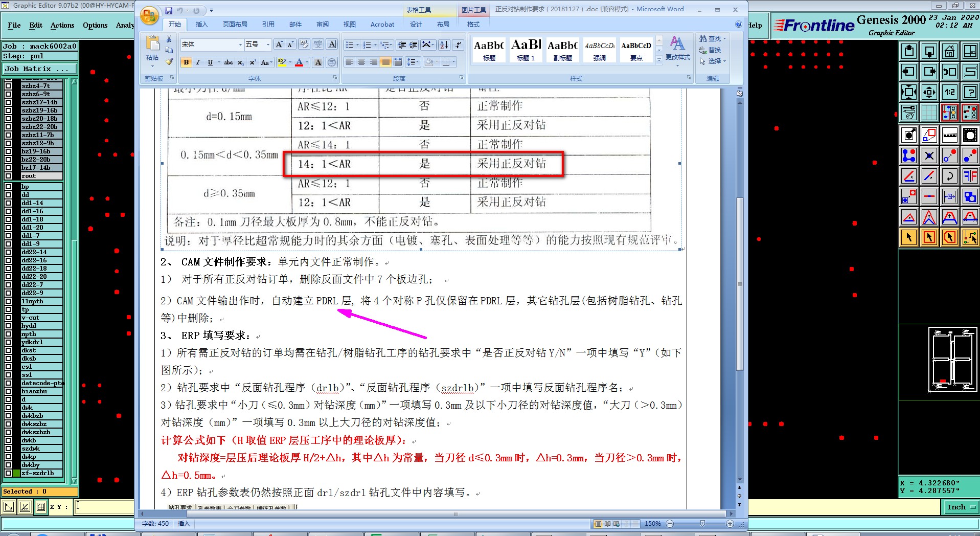Click the 替换 replace button
980x536 pixels.
[x=710, y=50]
